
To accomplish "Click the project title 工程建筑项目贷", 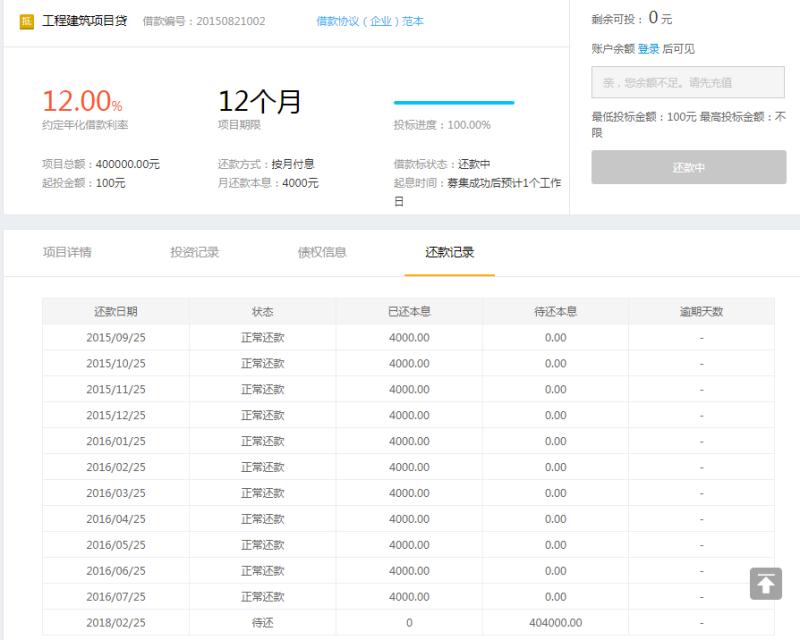I will click(x=85, y=21).
